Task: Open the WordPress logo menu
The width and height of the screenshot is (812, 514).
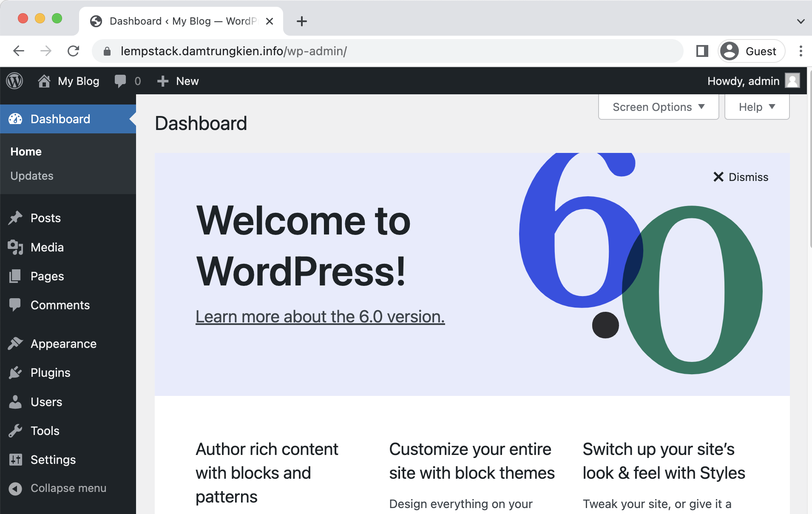Action: click(14, 81)
